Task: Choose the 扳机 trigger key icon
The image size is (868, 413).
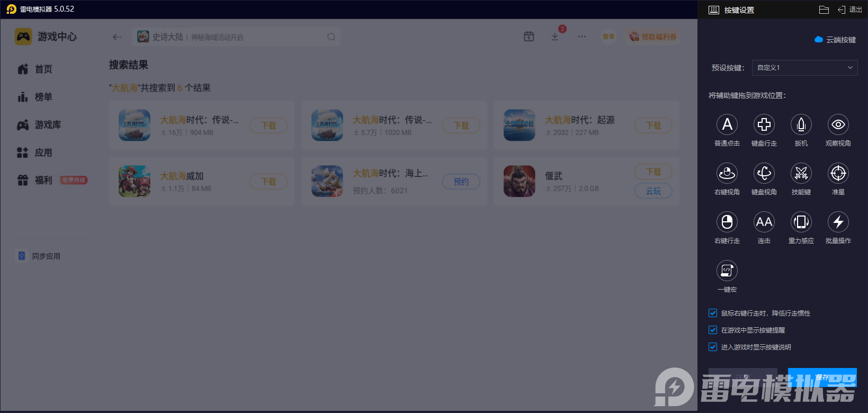Action: (x=801, y=124)
